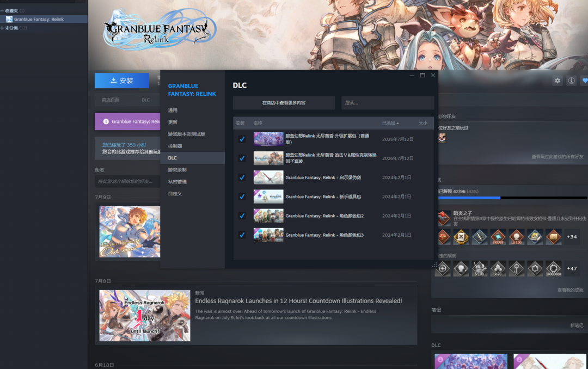The width and height of the screenshot is (588, 369).
Task: Click 查看我的成就 link
Action: pos(570,290)
